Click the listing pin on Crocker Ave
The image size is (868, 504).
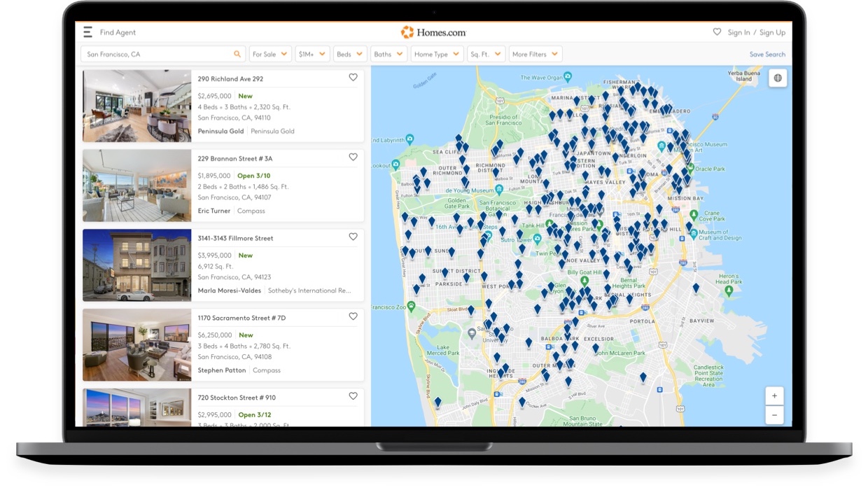(x=521, y=402)
